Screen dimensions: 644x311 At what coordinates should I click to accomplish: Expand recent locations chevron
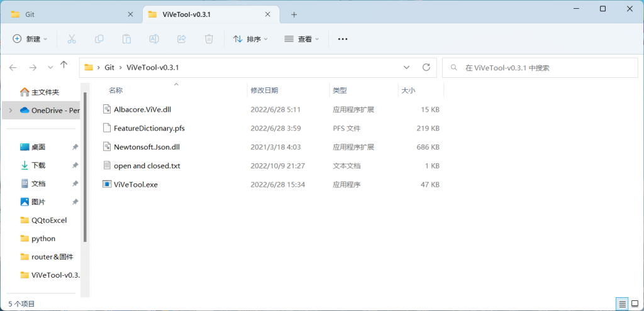[50, 68]
